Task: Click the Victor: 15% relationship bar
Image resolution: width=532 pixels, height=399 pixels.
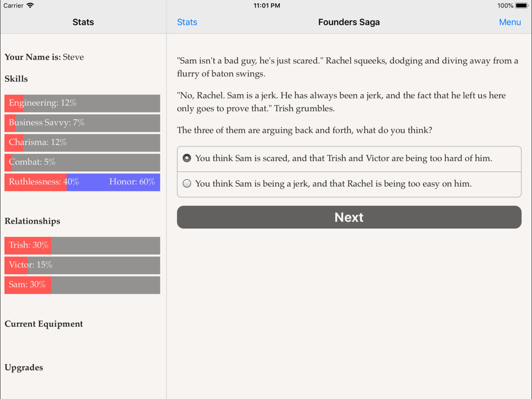Action: tap(82, 265)
